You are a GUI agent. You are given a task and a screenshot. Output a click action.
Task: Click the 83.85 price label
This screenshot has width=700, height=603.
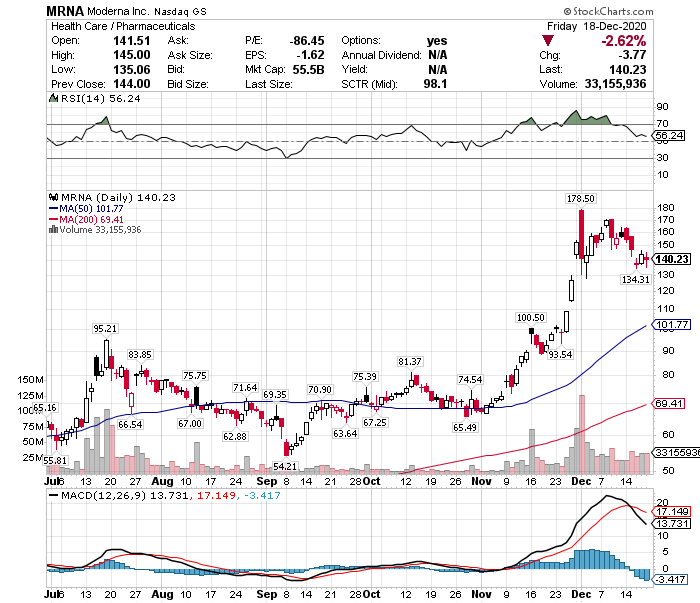click(140, 354)
